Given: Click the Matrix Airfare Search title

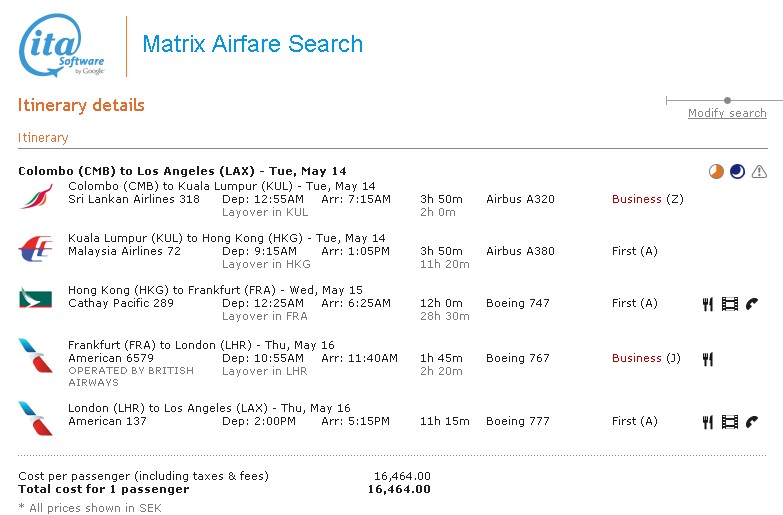Looking at the screenshot, I should pyautogui.click(x=252, y=44).
